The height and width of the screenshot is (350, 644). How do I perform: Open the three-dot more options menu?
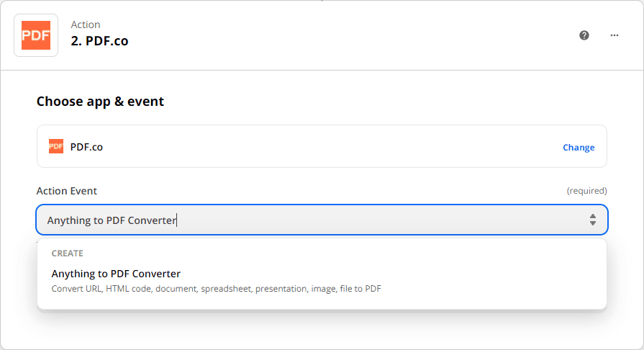(x=614, y=35)
